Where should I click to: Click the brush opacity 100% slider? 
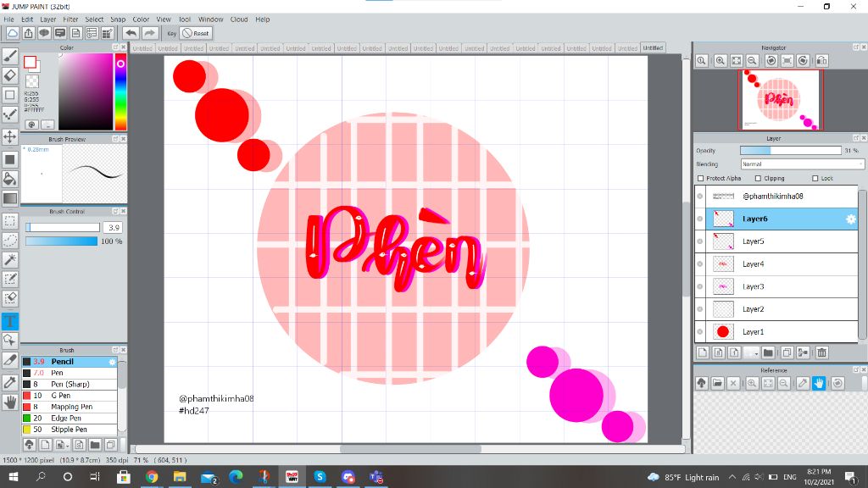pyautogui.click(x=61, y=241)
